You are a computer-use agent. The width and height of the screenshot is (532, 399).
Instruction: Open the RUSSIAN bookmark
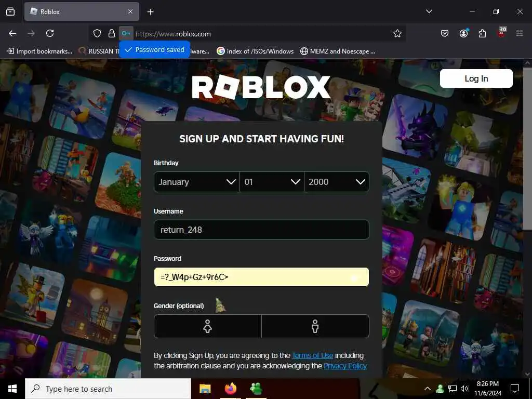coord(99,51)
